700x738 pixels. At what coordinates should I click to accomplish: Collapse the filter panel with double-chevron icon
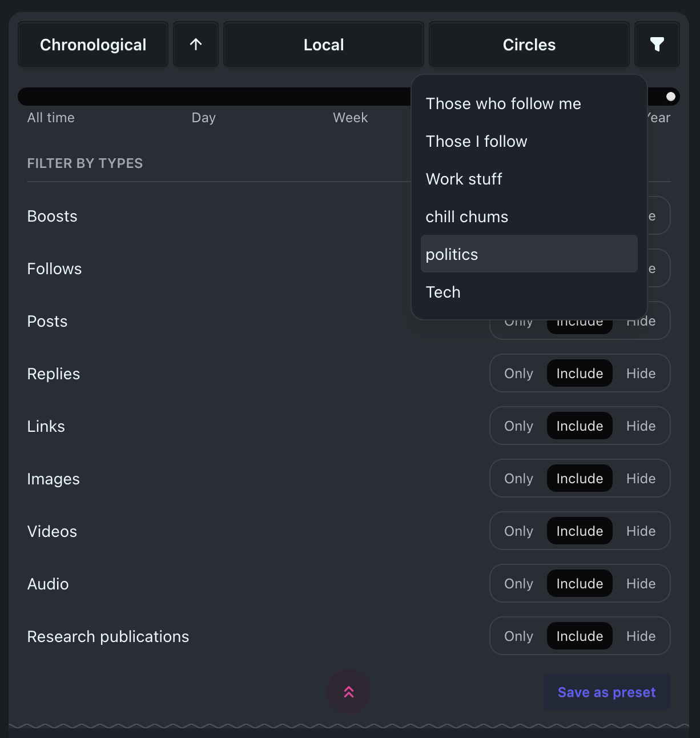point(349,692)
